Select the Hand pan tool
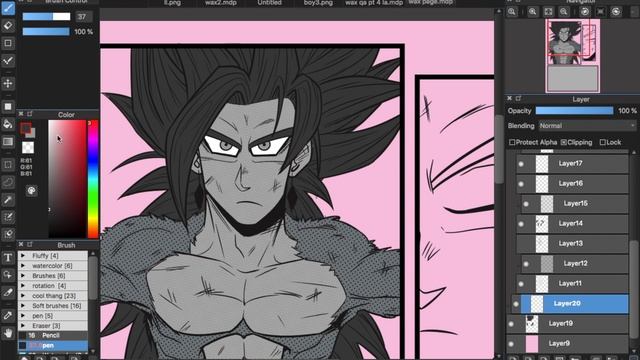The height and width of the screenshot is (360, 640). pos(8,333)
